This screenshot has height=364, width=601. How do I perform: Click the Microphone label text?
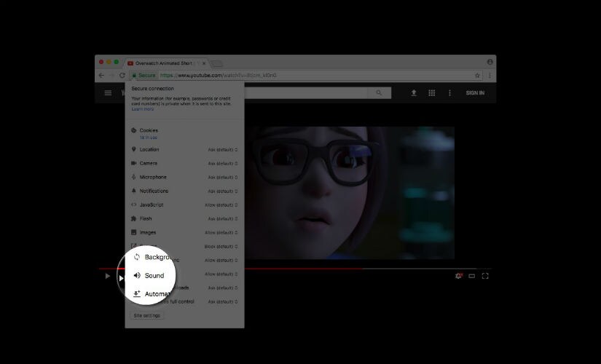[x=153, y=177]
